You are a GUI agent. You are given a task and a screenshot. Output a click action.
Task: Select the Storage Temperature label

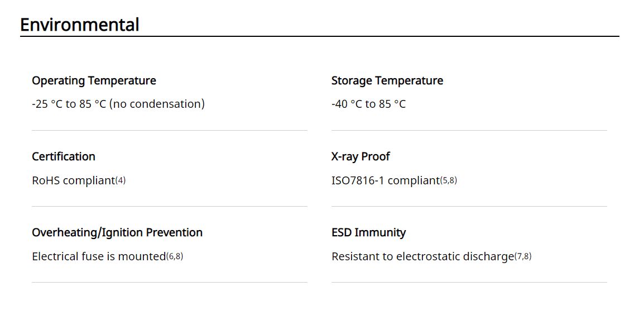tap(387, 80)
